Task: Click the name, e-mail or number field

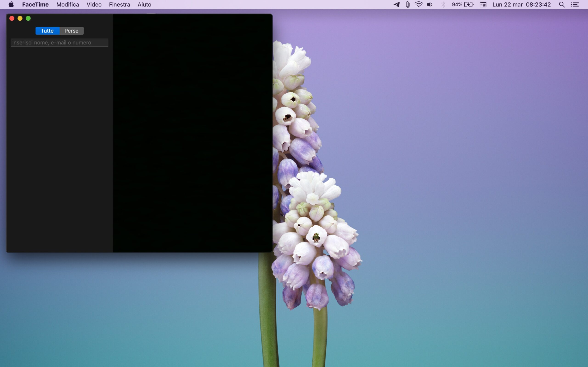Action: 59,43
